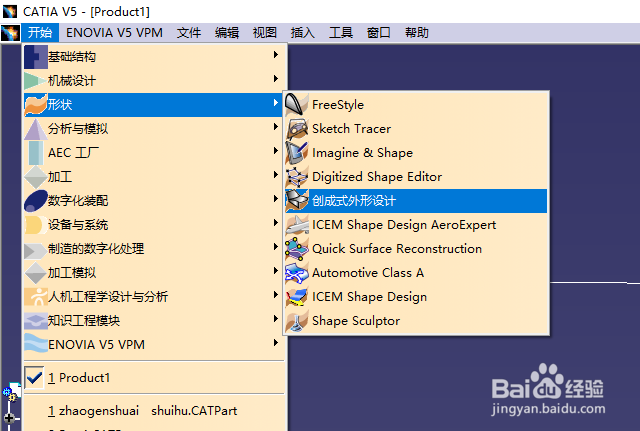The width and height of the screenshot is (640, 431).
Task: Click the 形状 orange surface icon
Action: (36, 104)
